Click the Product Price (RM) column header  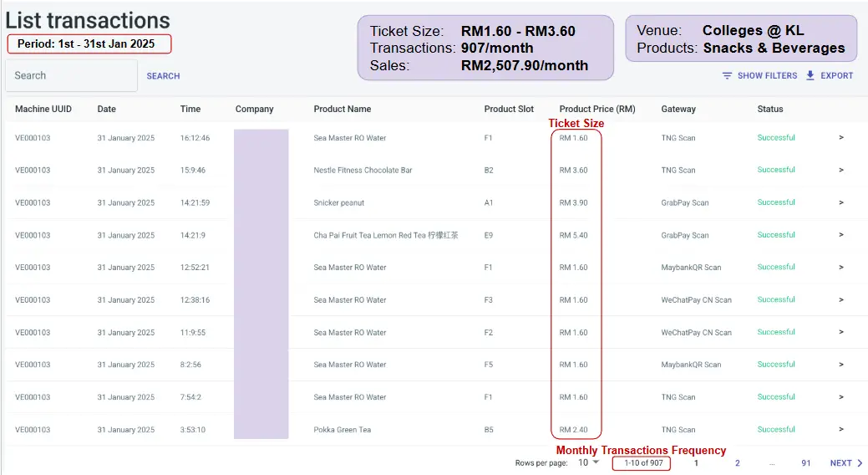(x=597, y=109)
